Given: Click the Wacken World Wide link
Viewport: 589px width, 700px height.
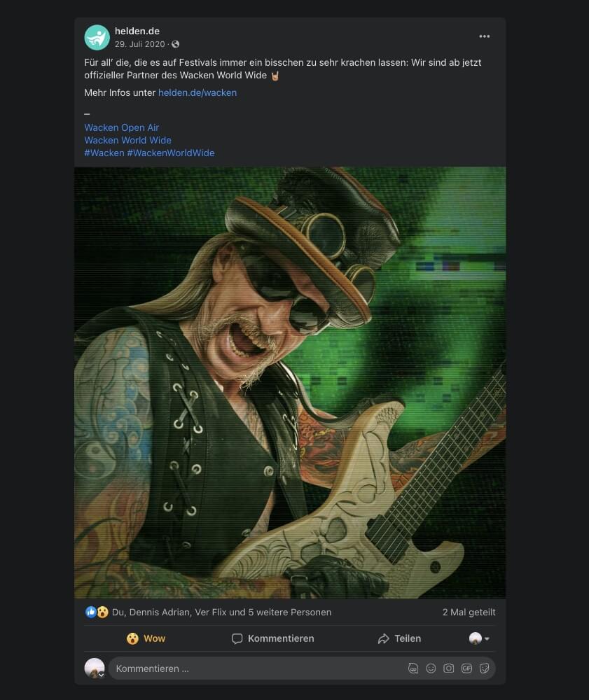Looking at the screenshot, I should tap(127, 140).
